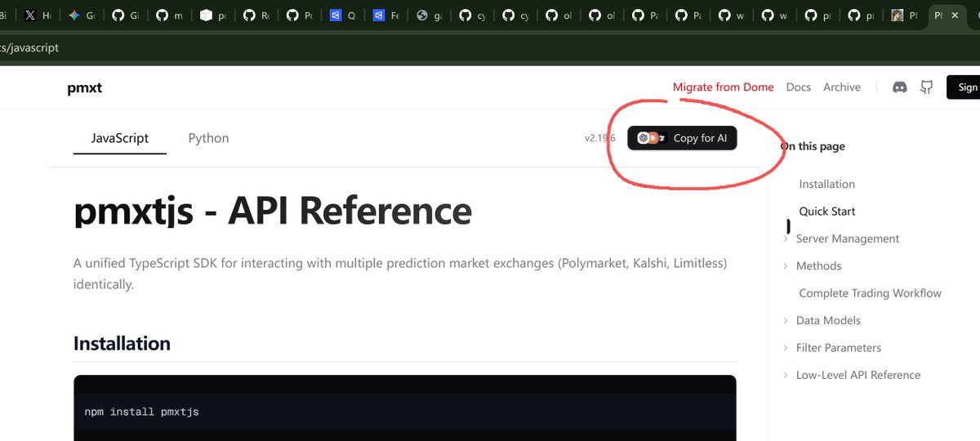Switch to the Gemini tab labeled Ge
The width and height of the screenshot is (980, 441).
click(x=82, y=16)
